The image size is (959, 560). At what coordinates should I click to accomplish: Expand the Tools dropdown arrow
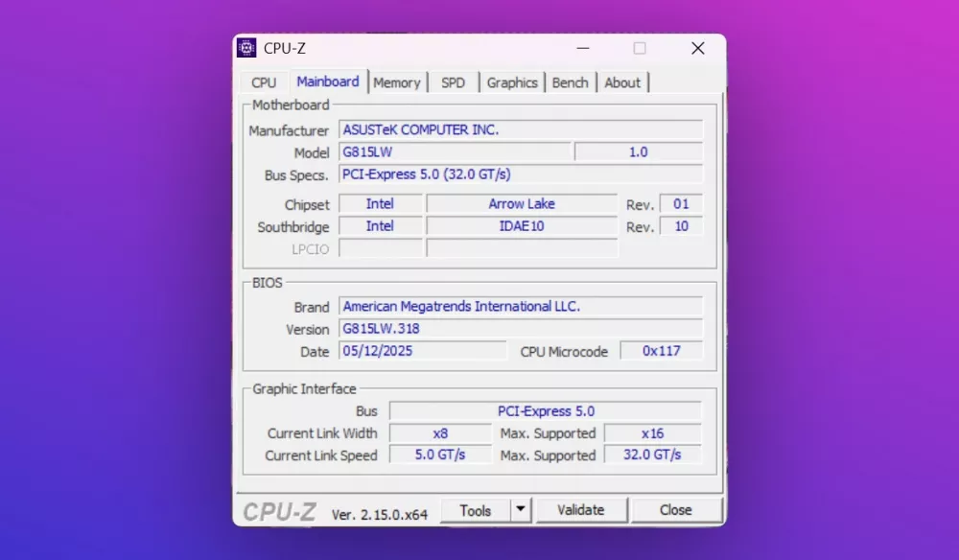coord(521,509)
